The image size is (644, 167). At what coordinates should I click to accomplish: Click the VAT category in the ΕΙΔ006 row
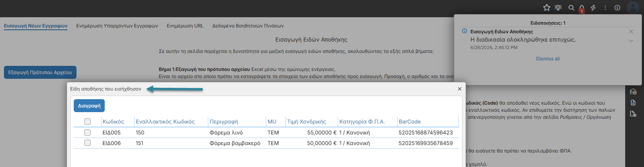(355, 143)
